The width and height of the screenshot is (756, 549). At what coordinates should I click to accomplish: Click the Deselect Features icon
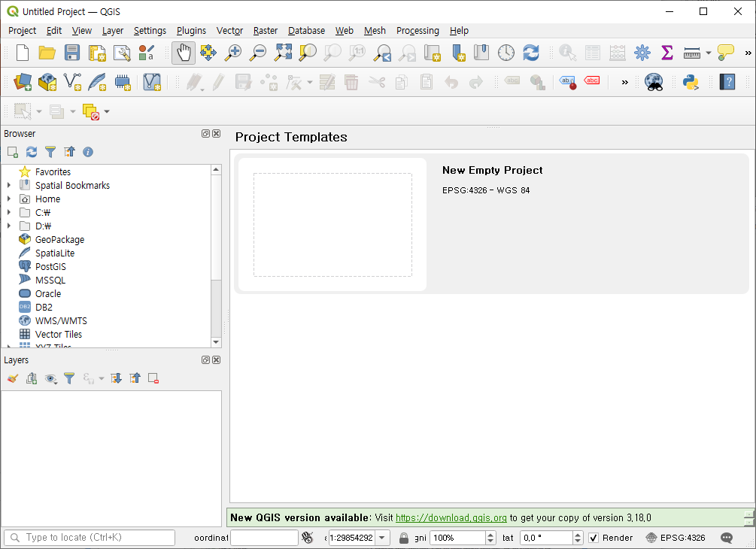point(90,111)
